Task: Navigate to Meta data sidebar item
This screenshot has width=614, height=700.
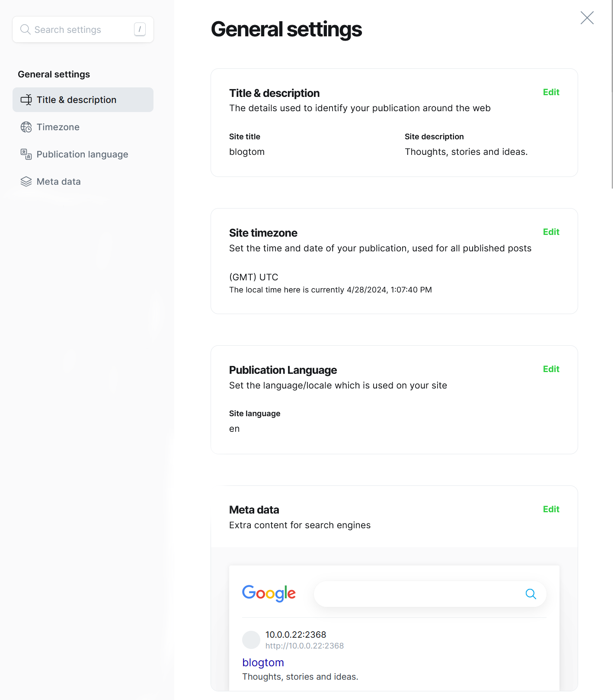Action: pos(58,182)
